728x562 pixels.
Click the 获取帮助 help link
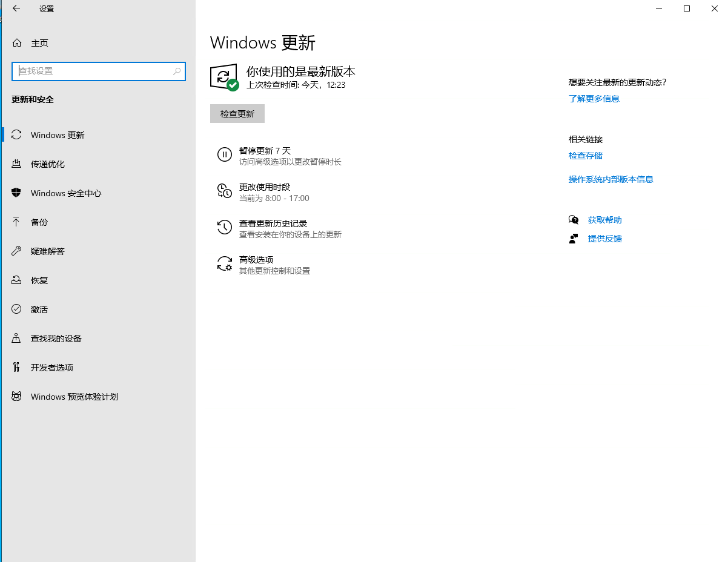(x=605, y=220)
